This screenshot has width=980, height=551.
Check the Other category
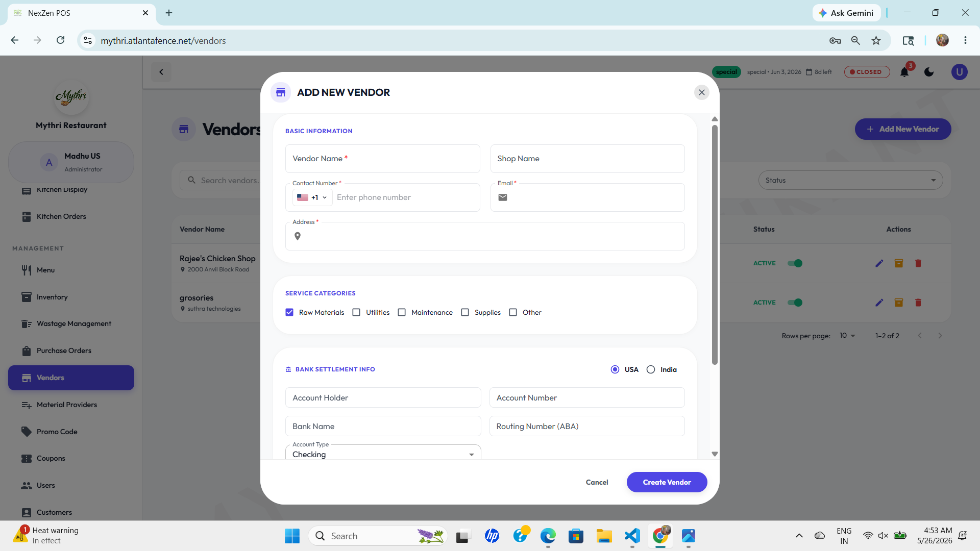[513, 312]
